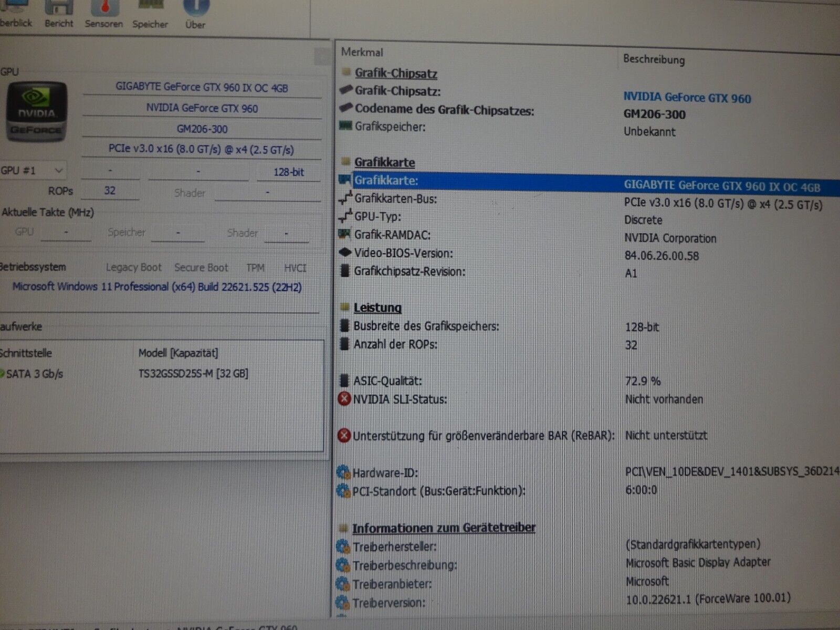Click the Microsoft Basic Display Adapter value
Screen dimensions: 840x630
pyautogui.click(x=698, y=562)
